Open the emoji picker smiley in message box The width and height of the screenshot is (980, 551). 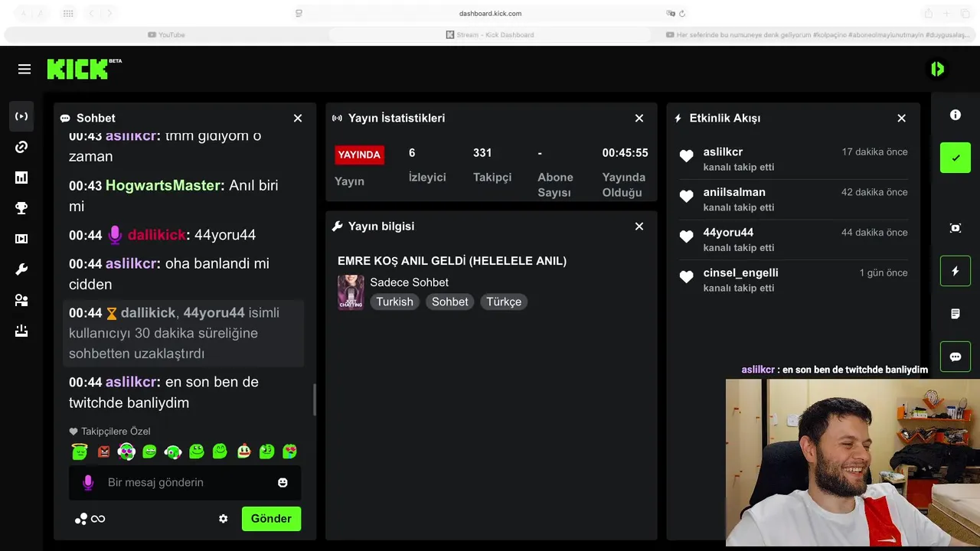[x=283, y=482]
